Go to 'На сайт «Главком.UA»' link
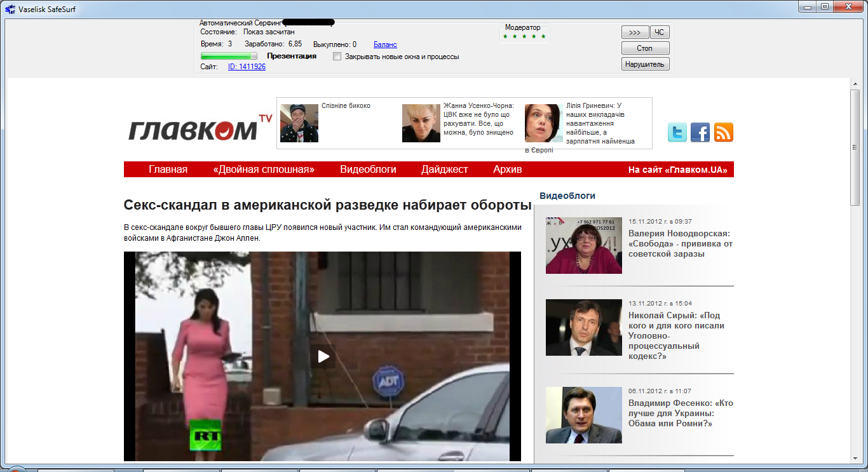This screenshot has height=472, width=868. 677,170
